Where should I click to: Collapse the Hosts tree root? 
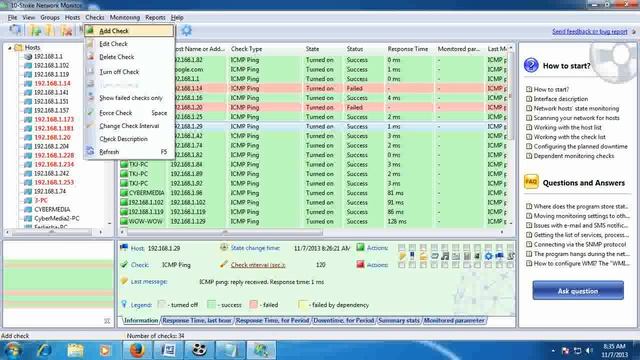(10, 48)
